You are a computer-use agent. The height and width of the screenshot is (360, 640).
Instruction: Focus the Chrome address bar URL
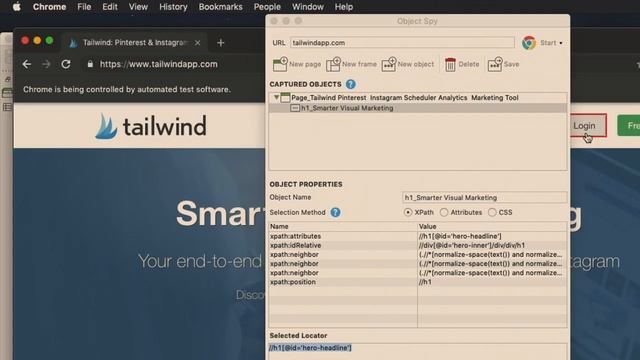point(158,64)
